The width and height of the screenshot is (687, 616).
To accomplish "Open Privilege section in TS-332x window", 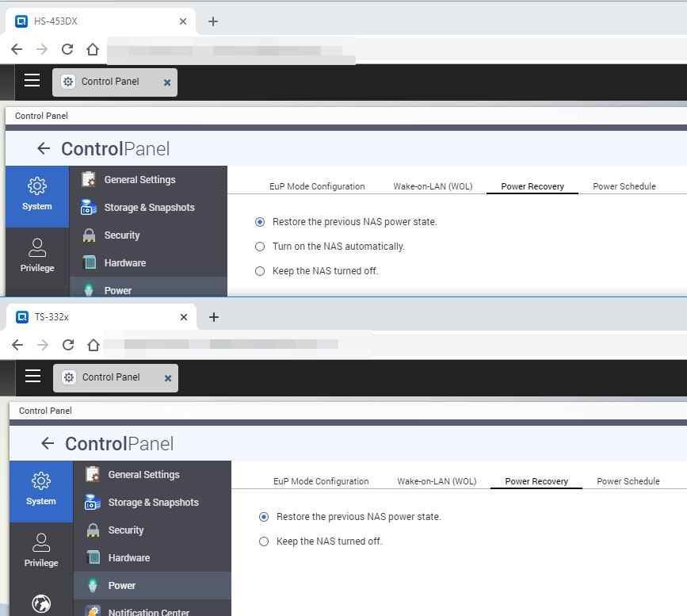I will click(x=41, y=549).
